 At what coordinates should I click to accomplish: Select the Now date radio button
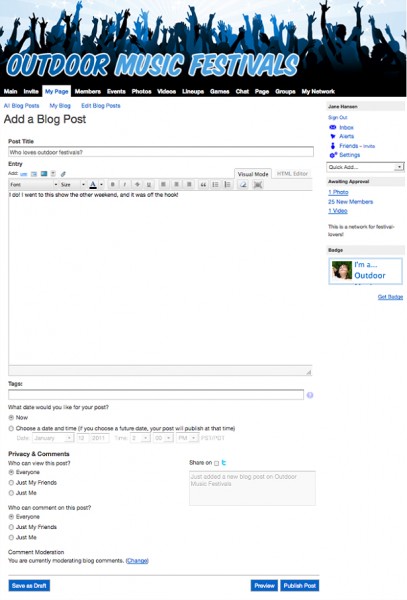11,417
